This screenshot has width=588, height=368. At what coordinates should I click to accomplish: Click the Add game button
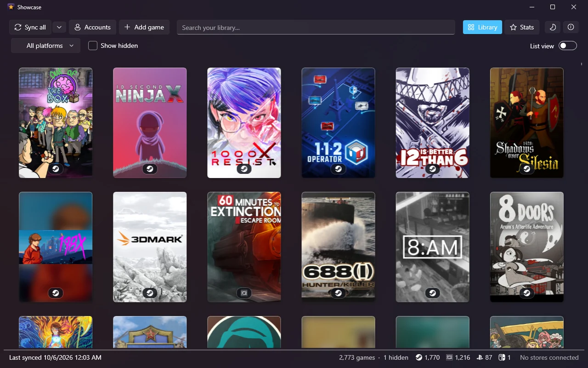[x=144, y=27]
